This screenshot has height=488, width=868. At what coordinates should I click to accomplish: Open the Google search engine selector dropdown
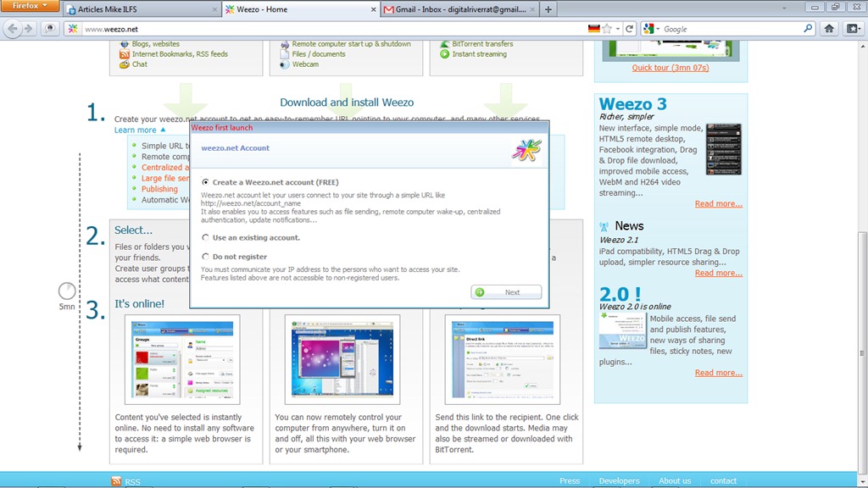tap(650, 29)
